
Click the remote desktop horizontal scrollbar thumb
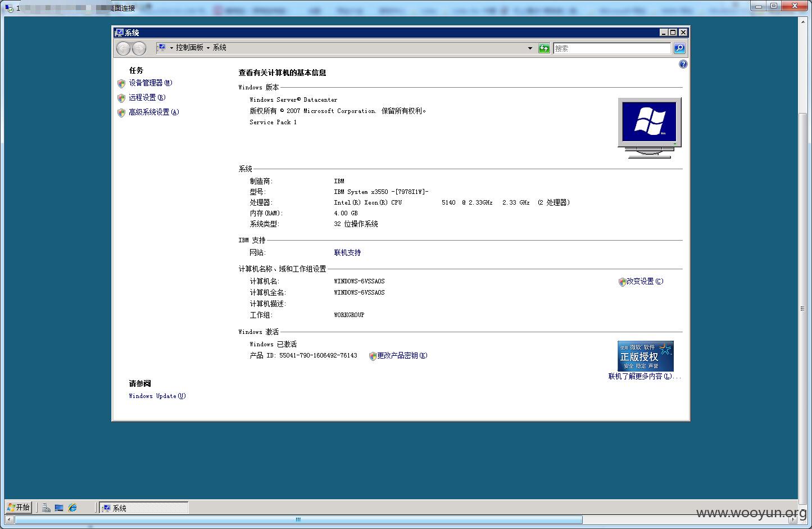tap(298, 520)
